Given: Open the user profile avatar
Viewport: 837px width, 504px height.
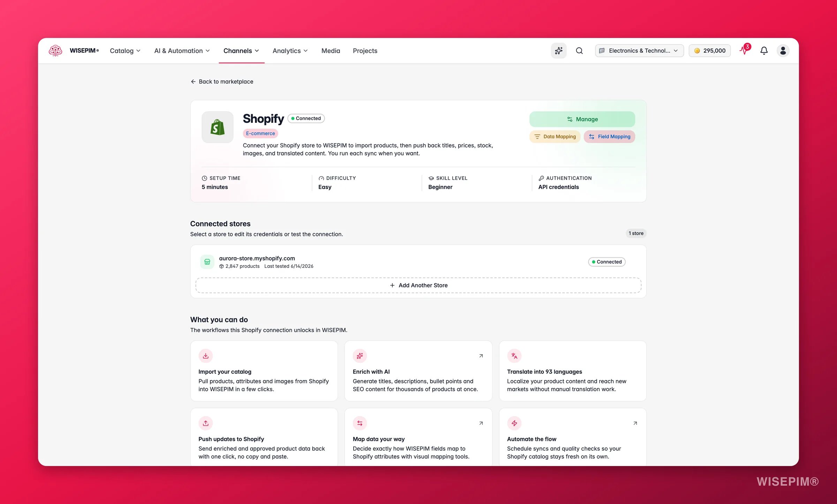Looking at the screenshot, I should (783, 51).
